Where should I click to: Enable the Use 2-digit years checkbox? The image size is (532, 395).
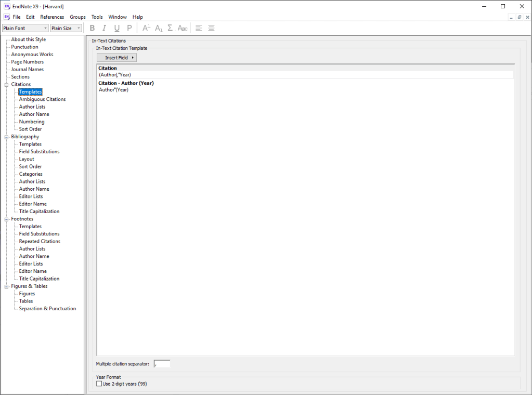pyautogui.click(x=99, y=384)
